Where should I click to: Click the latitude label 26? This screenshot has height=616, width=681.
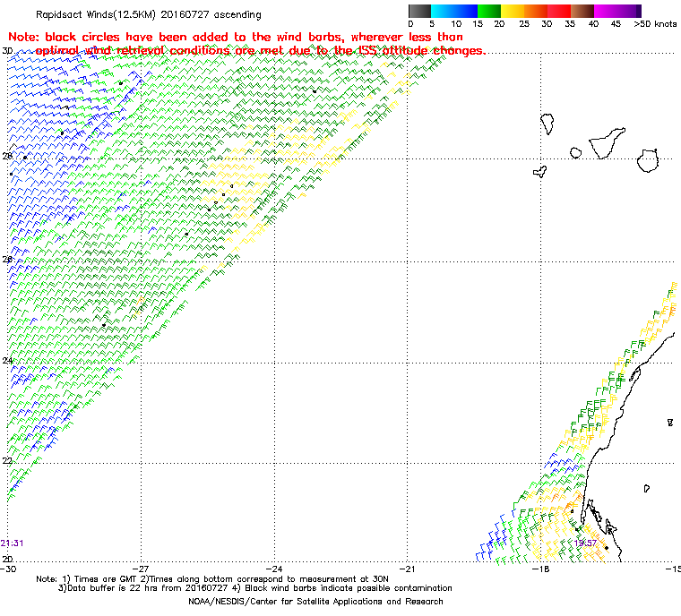coord(7,259)
